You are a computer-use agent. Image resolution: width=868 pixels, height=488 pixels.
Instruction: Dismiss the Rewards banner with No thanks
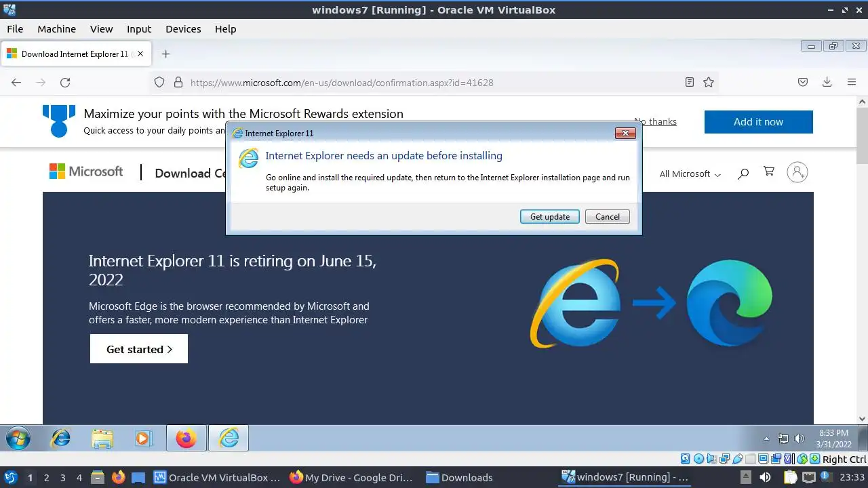655,121
